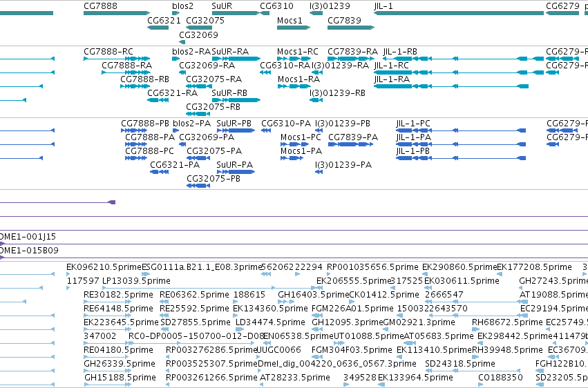Click the blos2-PA protein label

click(x=191, y=123)
